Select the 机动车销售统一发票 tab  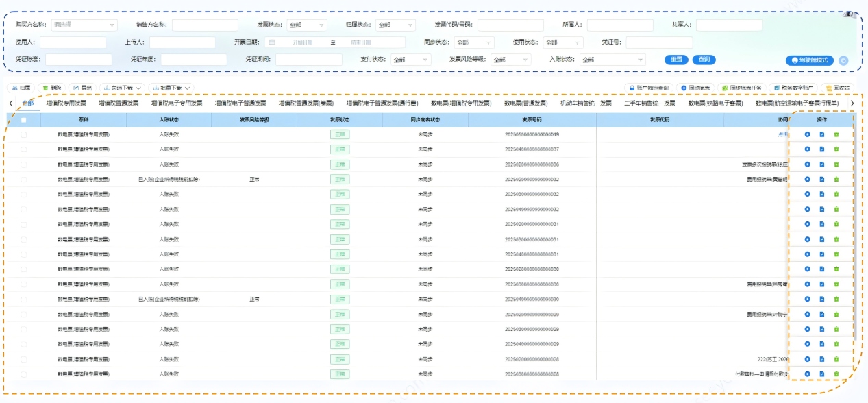pyautogui.click(x=586, y=103)
